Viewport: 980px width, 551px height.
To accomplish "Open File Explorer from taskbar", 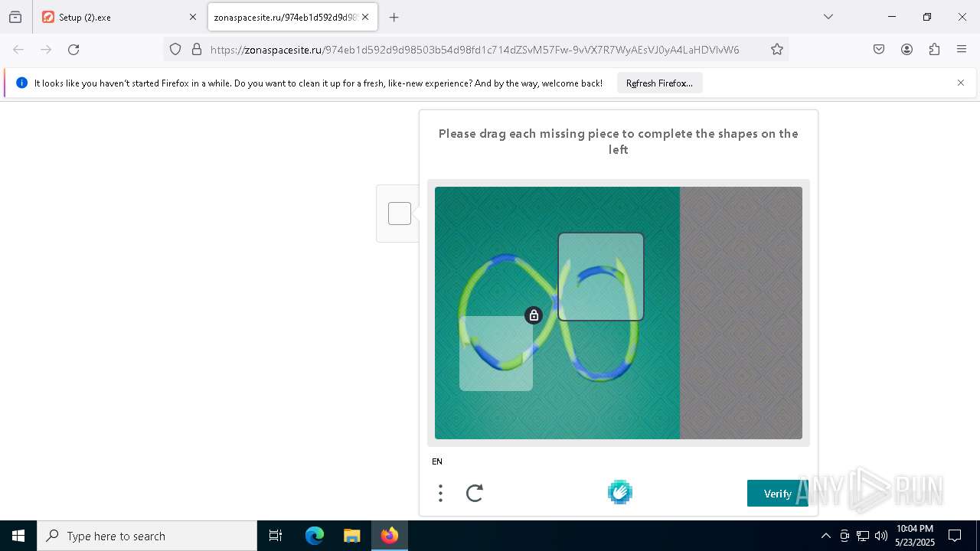I will pyautogui.click(x=351, y=536).
